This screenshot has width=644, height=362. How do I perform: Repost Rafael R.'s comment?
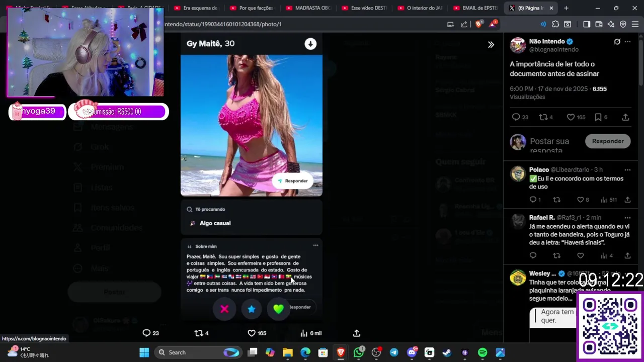click(556, 255)
